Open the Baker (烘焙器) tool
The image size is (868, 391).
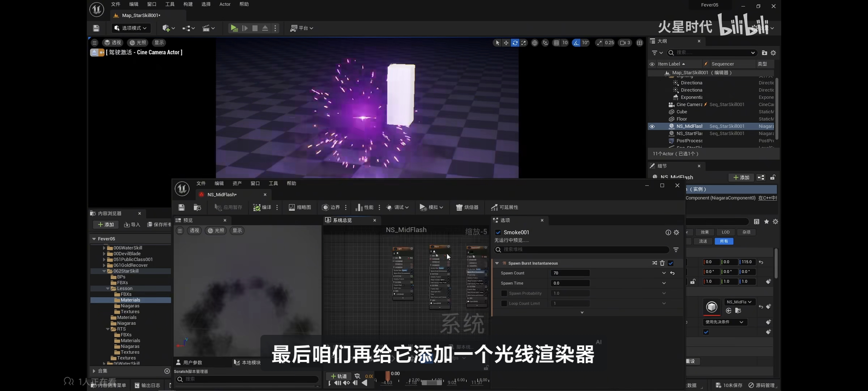(467, 207)
